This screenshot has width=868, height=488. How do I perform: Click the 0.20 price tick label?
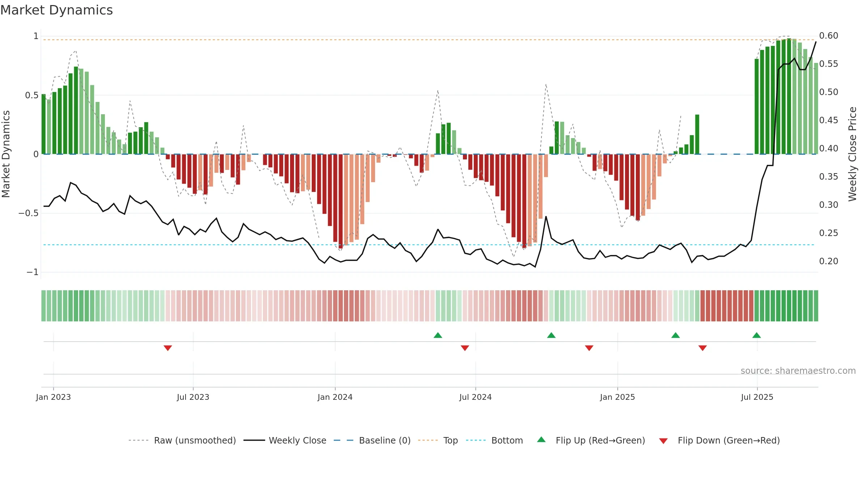pyautogui.click(x=829, y=261)
